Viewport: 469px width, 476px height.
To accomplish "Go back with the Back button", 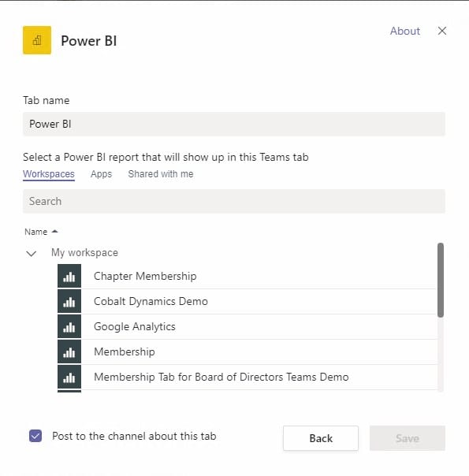I will (321, 438).
